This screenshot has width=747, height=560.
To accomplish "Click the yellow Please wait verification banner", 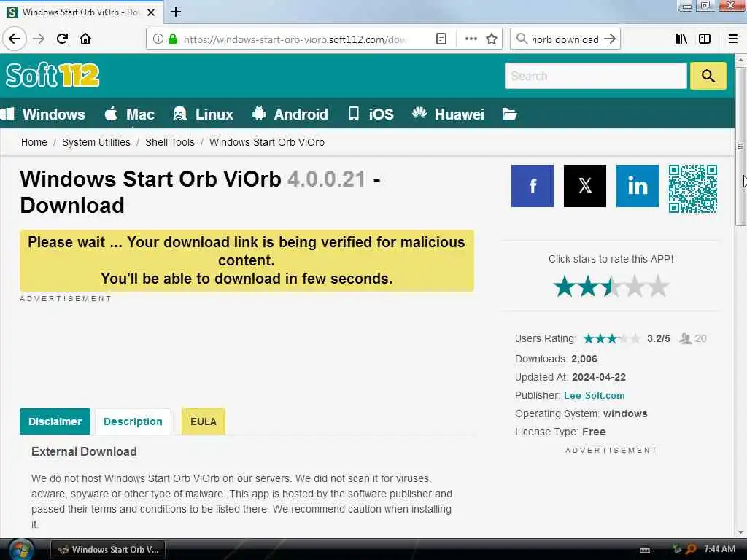I will point(247,260).
